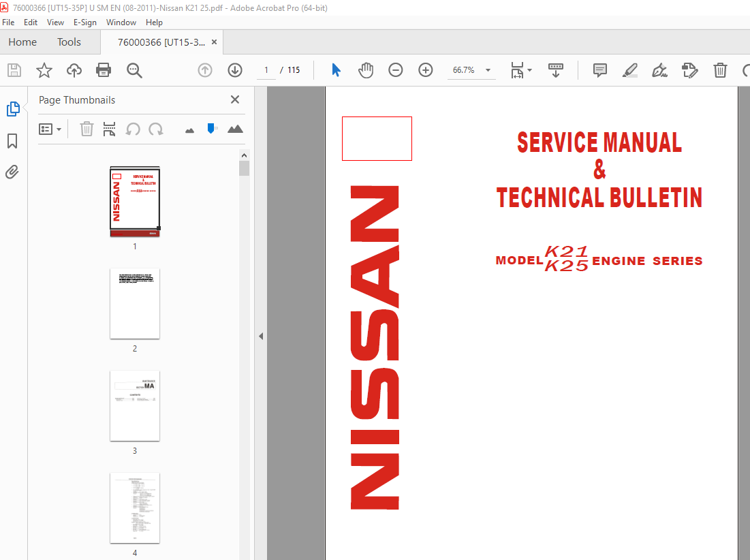Click the Save file icon
This screenshot has width=750, height=560.
(x=14, y=70)
